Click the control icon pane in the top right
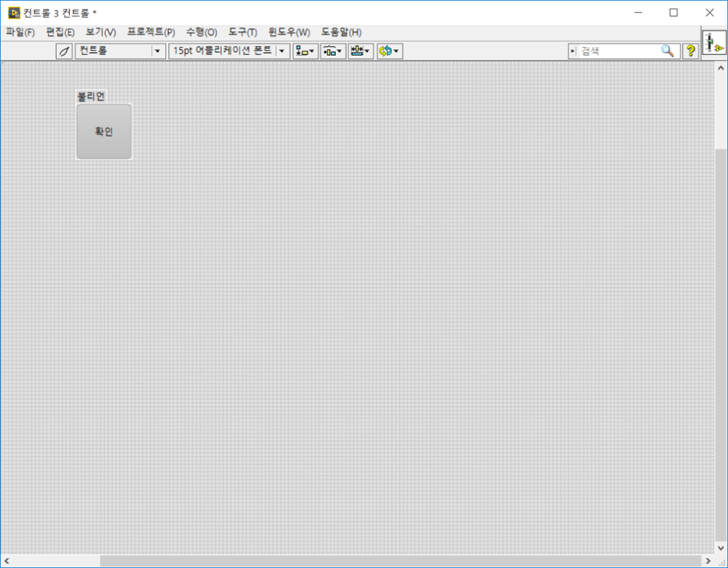The width and height of the screenshot is (728, 568). click(713, 42)
